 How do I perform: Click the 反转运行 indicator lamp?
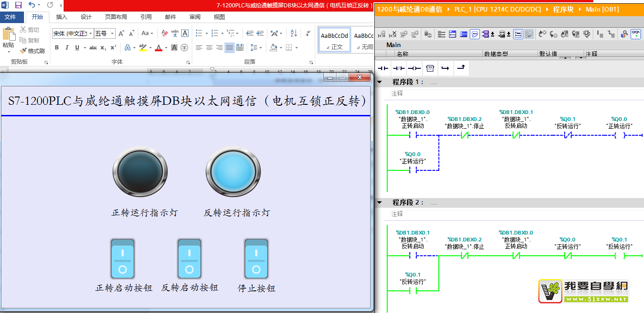tap(233, 172)
